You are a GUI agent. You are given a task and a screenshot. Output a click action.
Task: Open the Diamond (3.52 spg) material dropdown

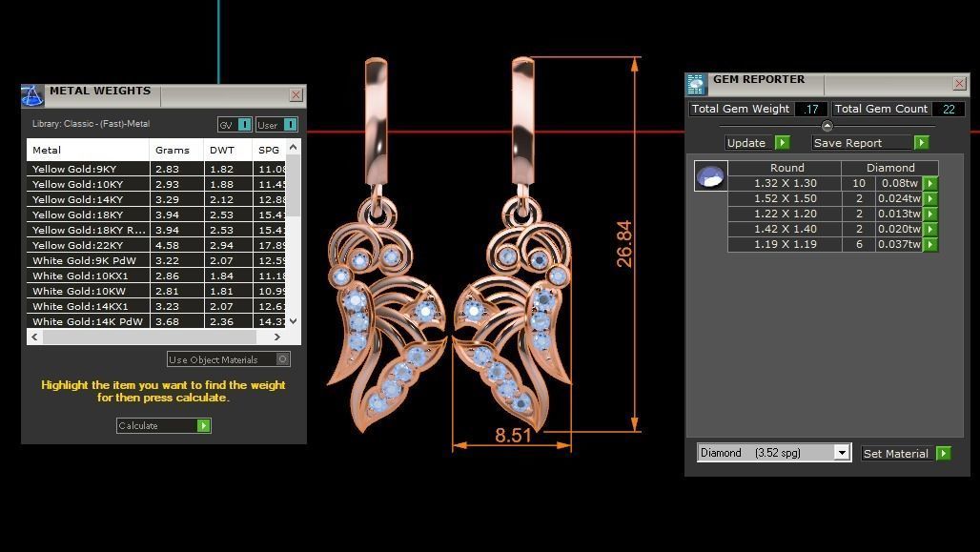[842, 453]
